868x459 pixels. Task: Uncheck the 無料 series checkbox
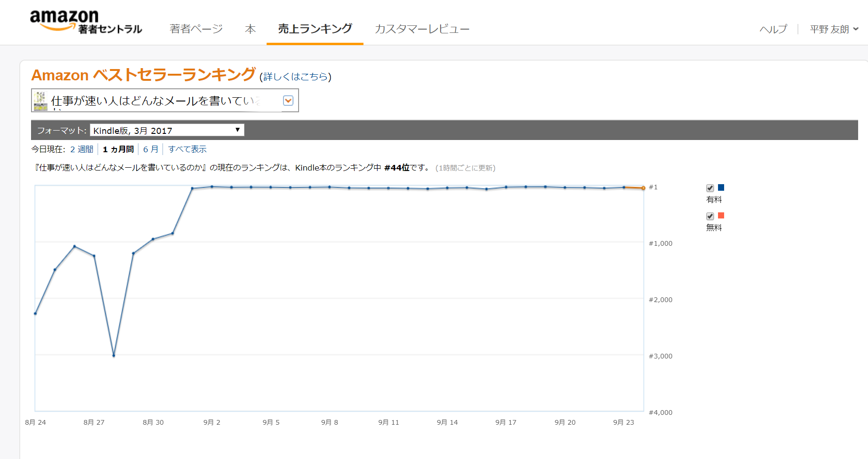(710, 216)
